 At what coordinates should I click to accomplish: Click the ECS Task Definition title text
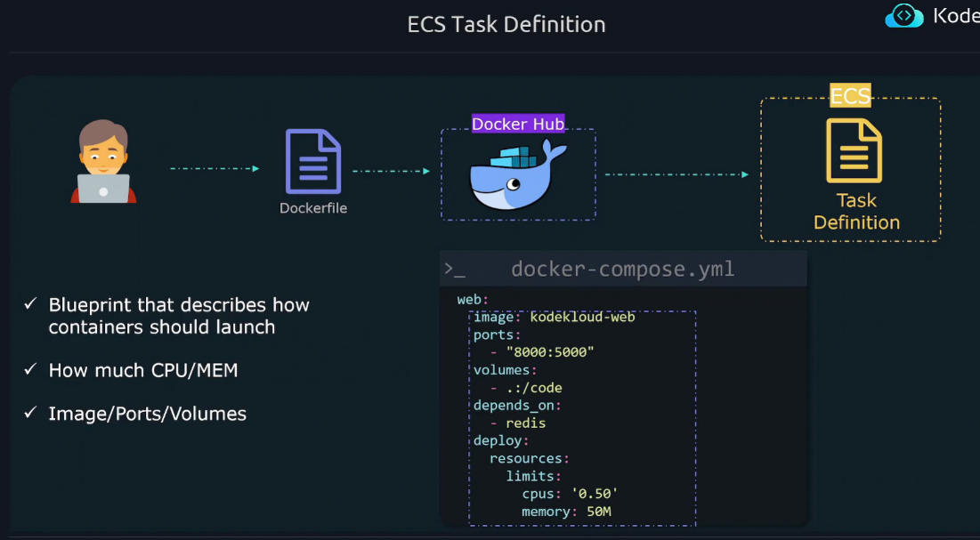tap(506, 24)
